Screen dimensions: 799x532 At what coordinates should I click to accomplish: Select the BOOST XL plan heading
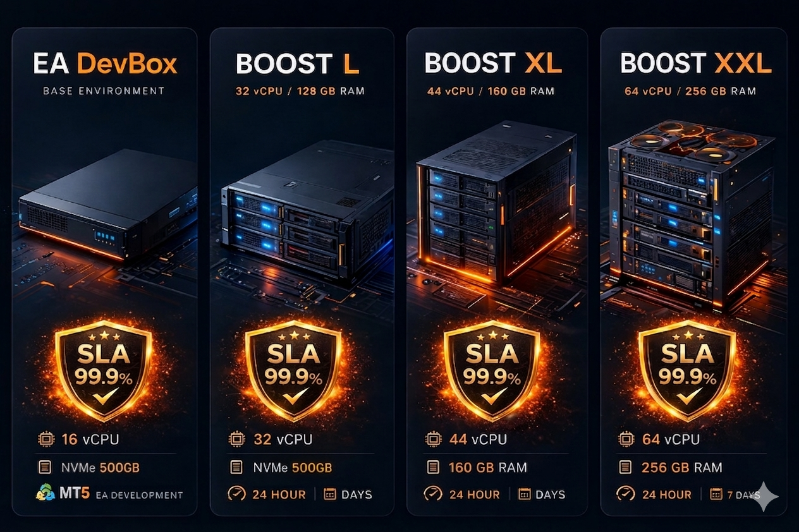493,64
